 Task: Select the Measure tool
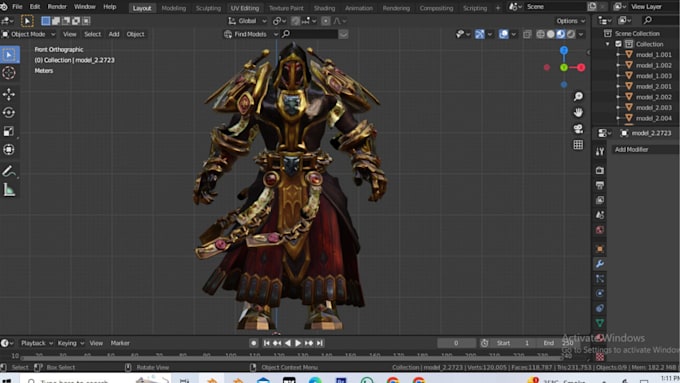9,190
